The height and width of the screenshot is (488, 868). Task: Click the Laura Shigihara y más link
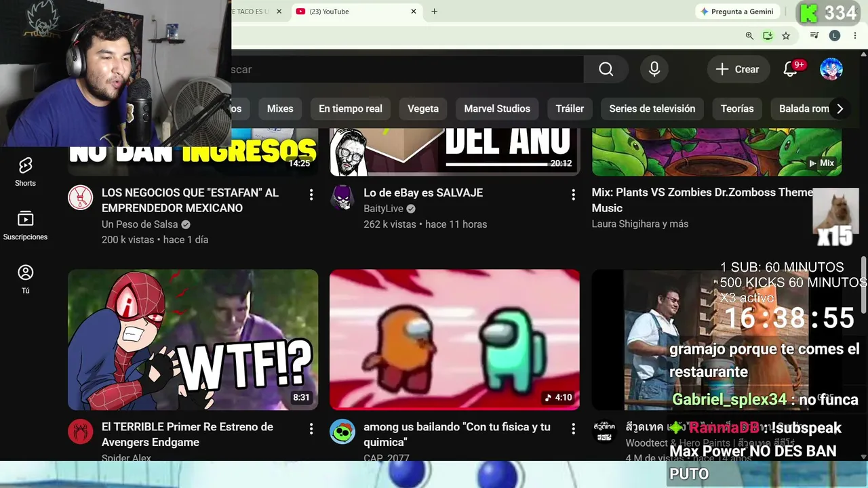[x=640, y=224]
